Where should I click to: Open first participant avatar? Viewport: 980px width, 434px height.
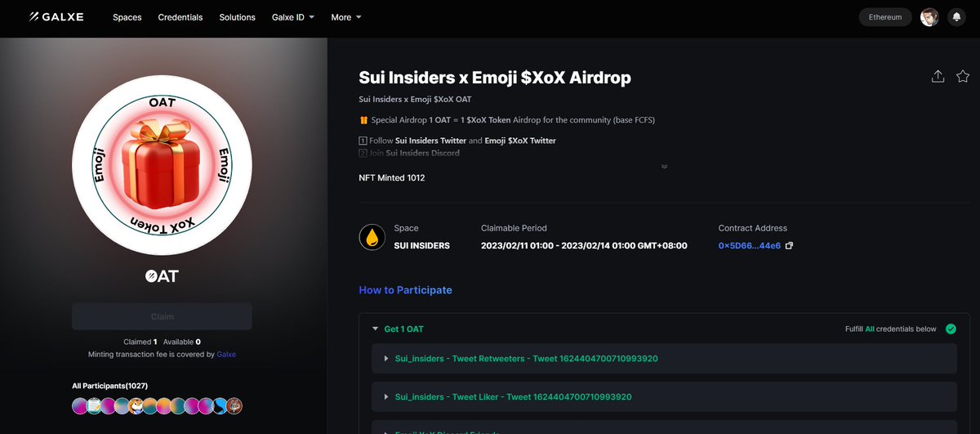click(x=79, y=405)
